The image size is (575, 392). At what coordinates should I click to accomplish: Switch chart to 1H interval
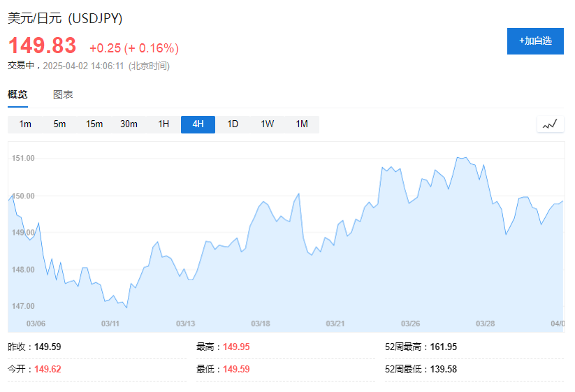click(163, 124)
